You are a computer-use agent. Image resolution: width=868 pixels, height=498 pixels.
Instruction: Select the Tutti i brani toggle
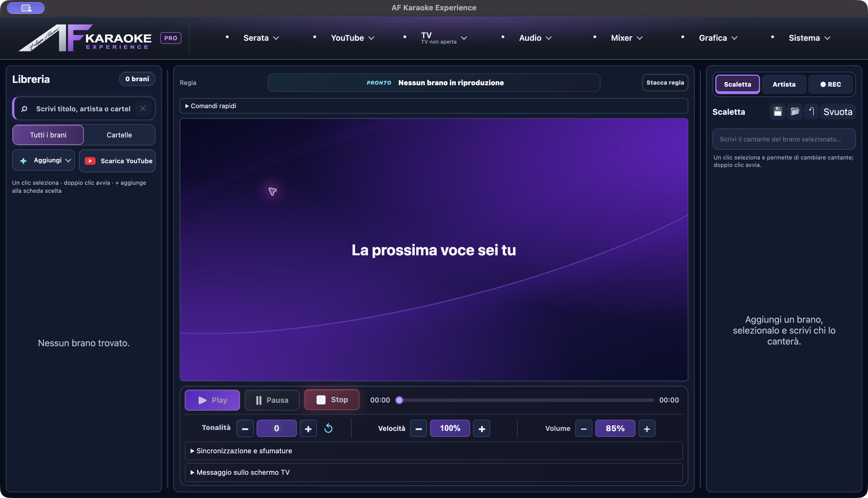point(48,135)
